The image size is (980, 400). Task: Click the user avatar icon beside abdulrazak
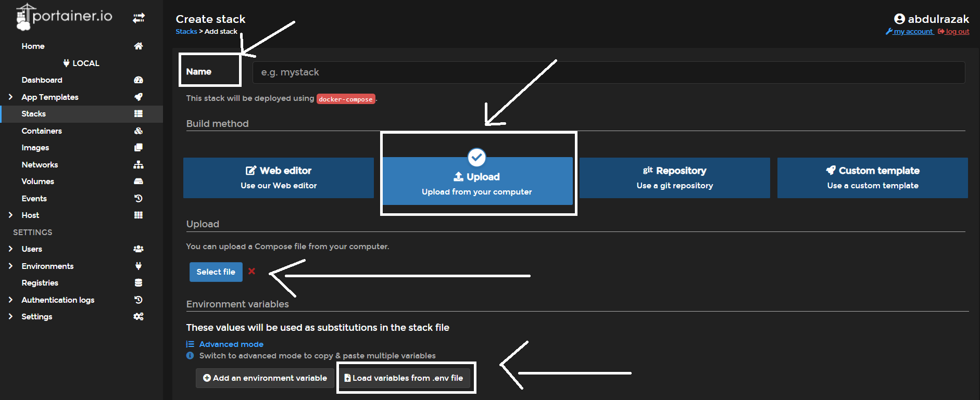point(899,19)
